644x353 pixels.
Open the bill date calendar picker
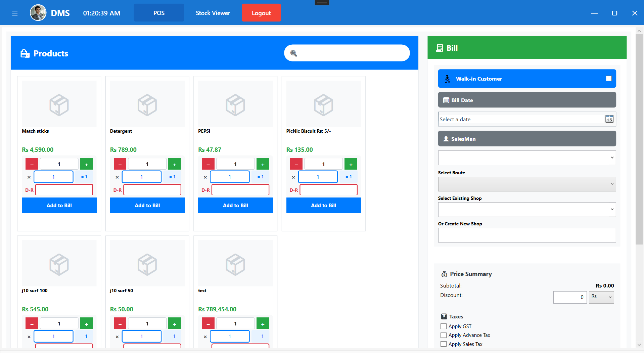coord(609,119)
